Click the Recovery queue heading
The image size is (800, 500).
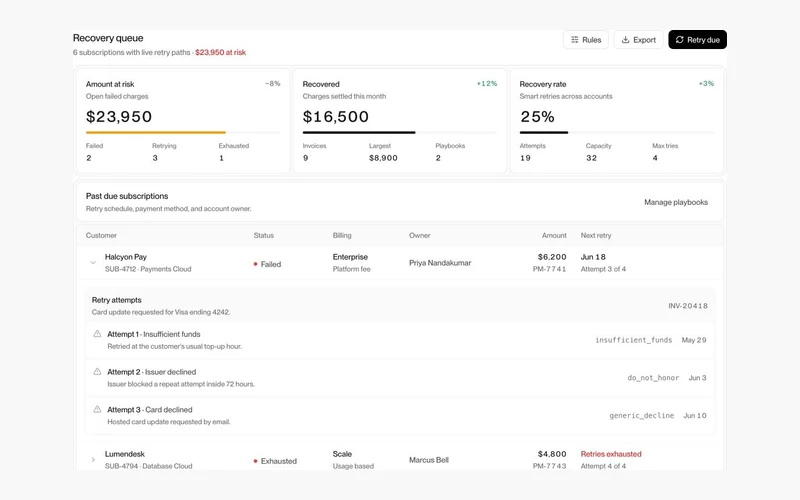108,38
